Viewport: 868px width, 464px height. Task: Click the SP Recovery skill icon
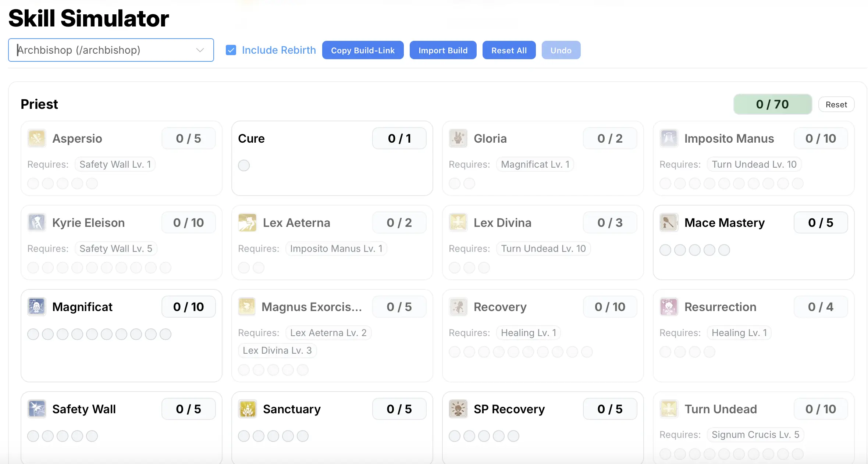(x=458, y=409)
